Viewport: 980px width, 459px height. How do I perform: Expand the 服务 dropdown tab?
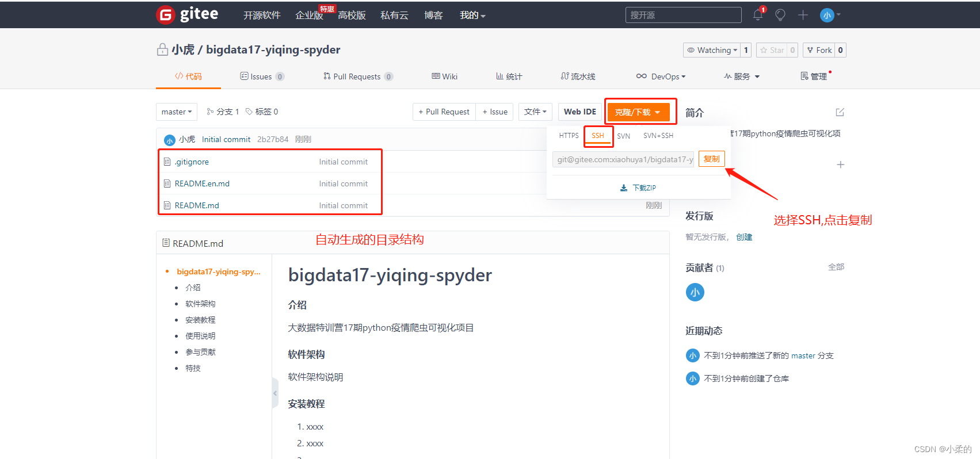(742, 76)
